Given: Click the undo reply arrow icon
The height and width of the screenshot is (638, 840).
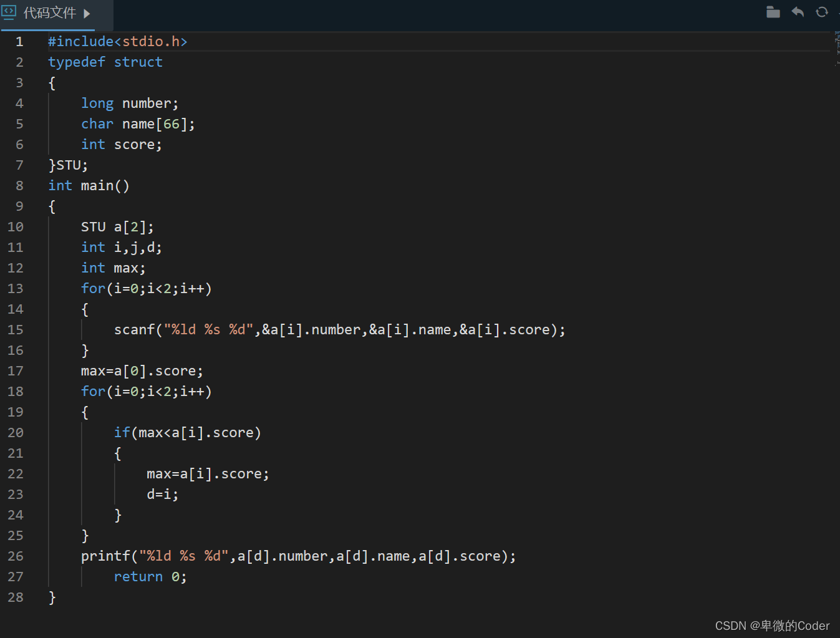Looking at the screenshot, I should coord(798,12).
